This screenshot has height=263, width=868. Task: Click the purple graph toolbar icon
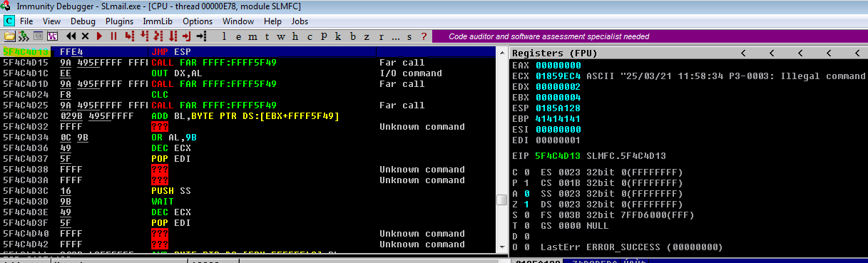[x=52, y=36]
